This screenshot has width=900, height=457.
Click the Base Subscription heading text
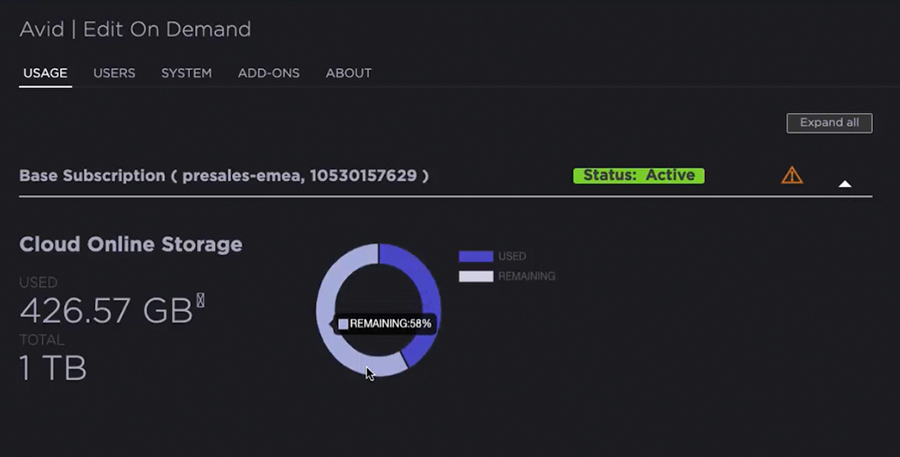click(x=224, y=176)
